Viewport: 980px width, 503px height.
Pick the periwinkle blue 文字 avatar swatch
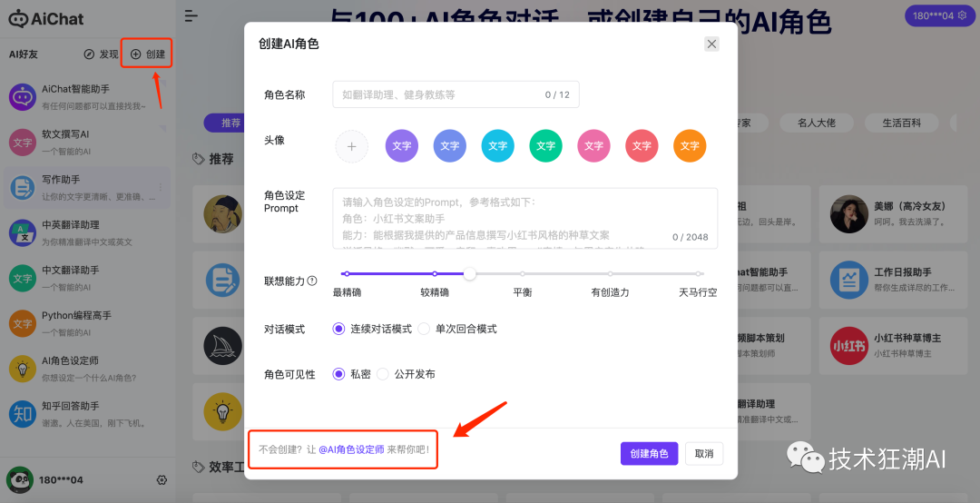(449, 146)
